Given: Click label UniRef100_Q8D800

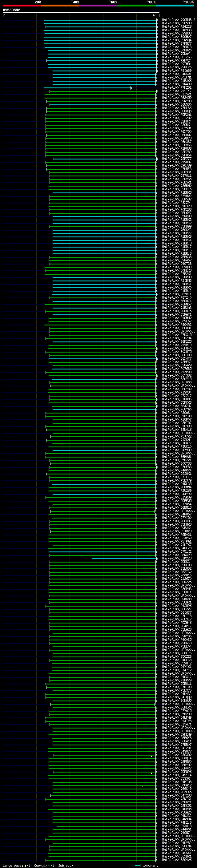Looking at the screenshot, I should [177, 111].
